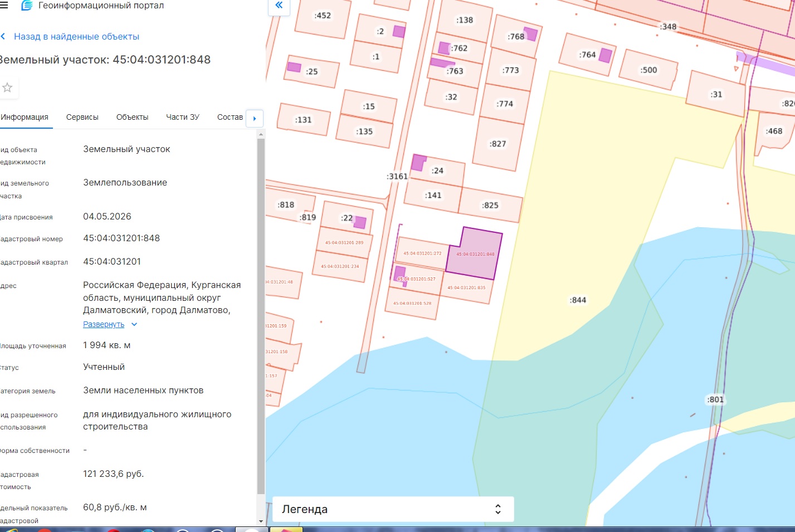This screenshot has height=532, width=795.
Task: Select parcel :131 on the map
Action: (x=304, y=120)
